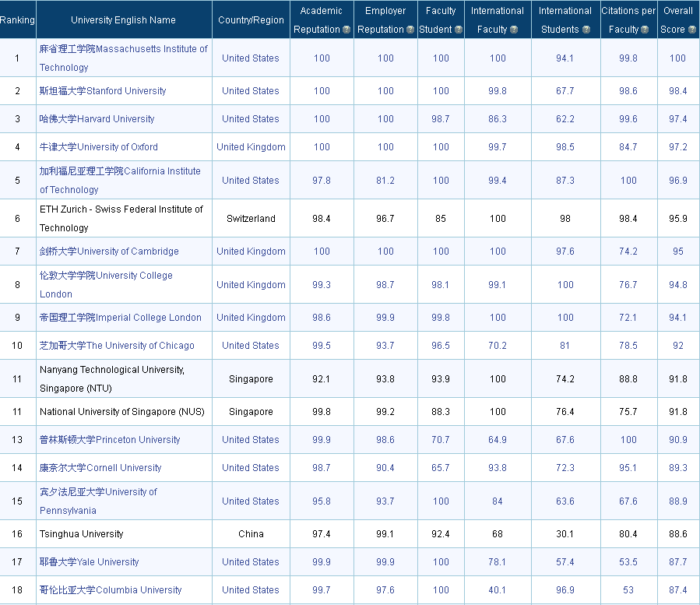Click help icon next to Faculty Student
The width and height of the screenshot is (700, 605).
(459, 30)
